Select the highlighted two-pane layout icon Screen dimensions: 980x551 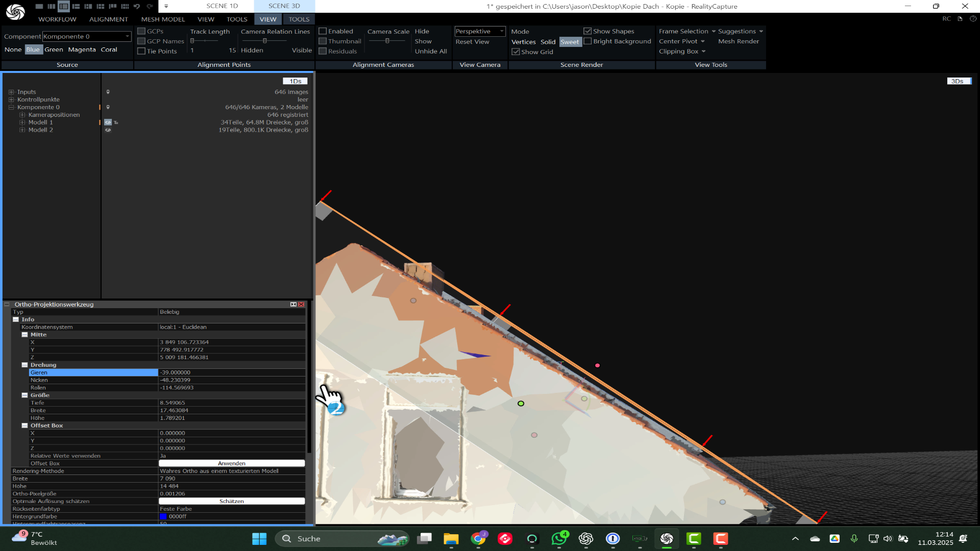pyautogui.click(x=63, y=6)
